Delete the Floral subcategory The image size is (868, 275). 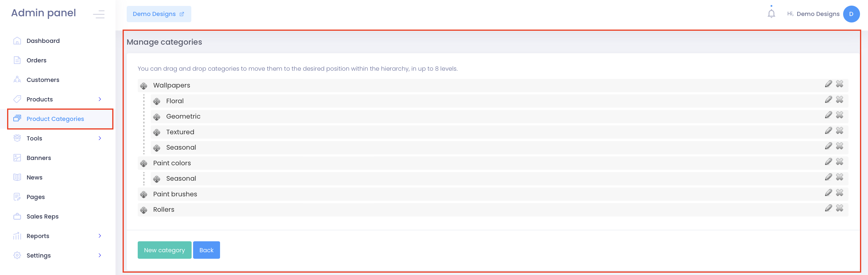coord(839,99)
